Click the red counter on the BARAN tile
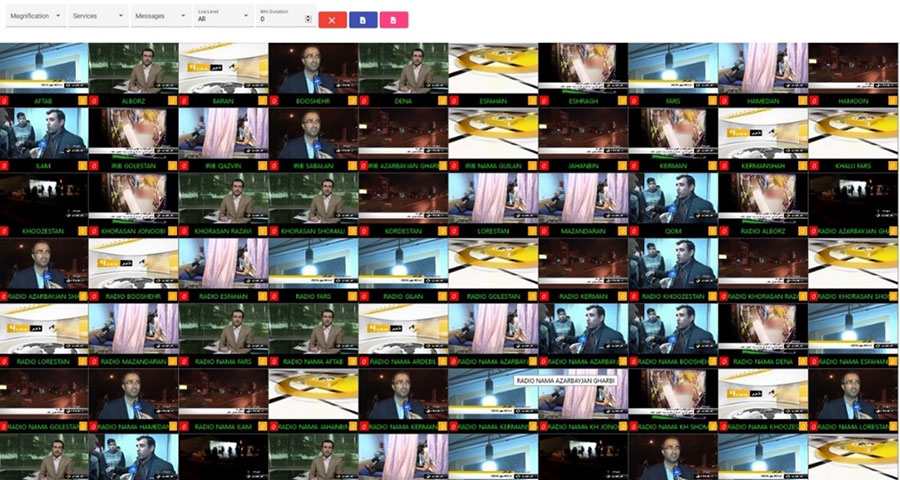This screenshot has height=480, width=900. [184, 100]
